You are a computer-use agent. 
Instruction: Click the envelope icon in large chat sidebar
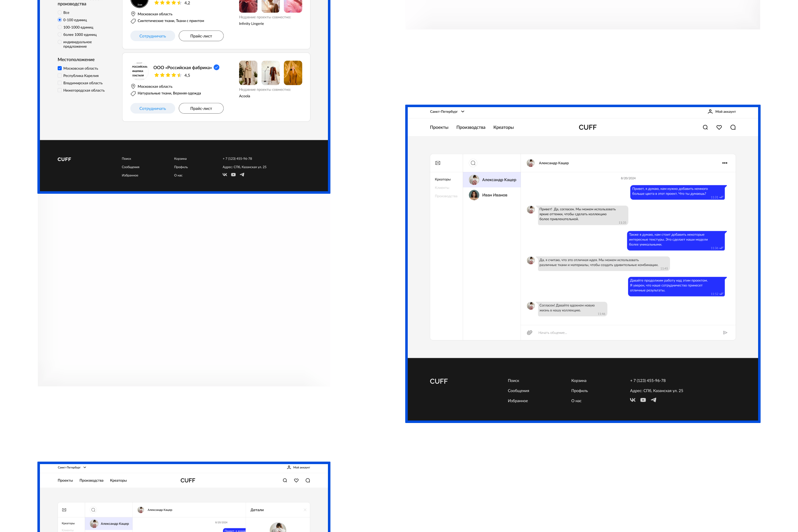click(x=438, y=163)
